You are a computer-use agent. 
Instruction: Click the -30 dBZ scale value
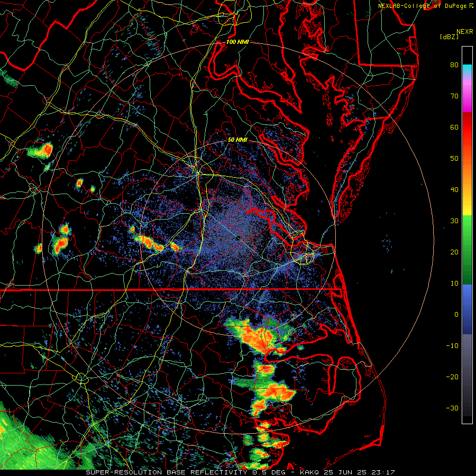click(x=452, y=408)
